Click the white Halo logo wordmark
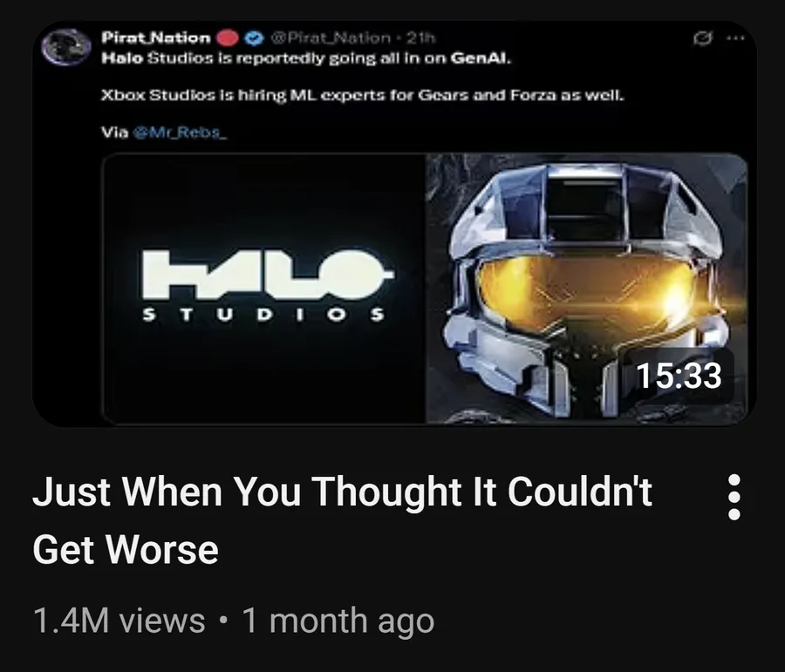The height and width of the screenshot is (672, 785). tap(267, 275)
